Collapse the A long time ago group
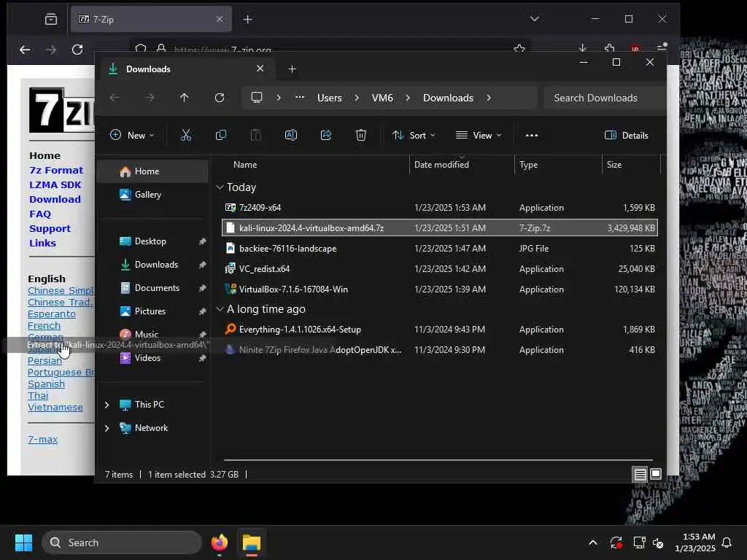The image size is (747, 560). coord(220,309)
